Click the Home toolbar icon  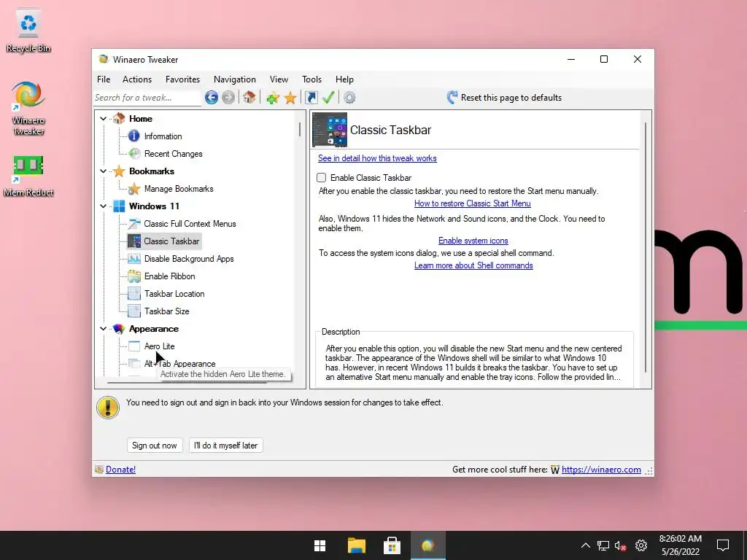point(249,98)
